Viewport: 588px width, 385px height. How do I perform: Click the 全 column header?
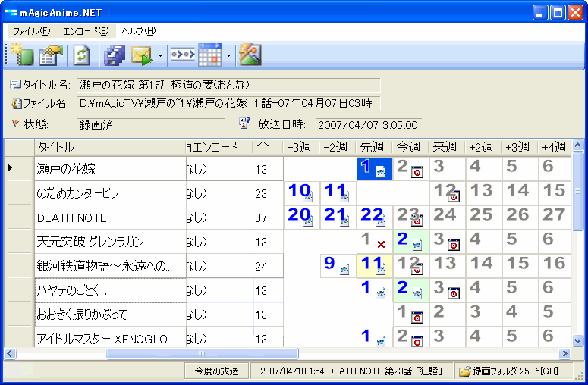point(268,148)
